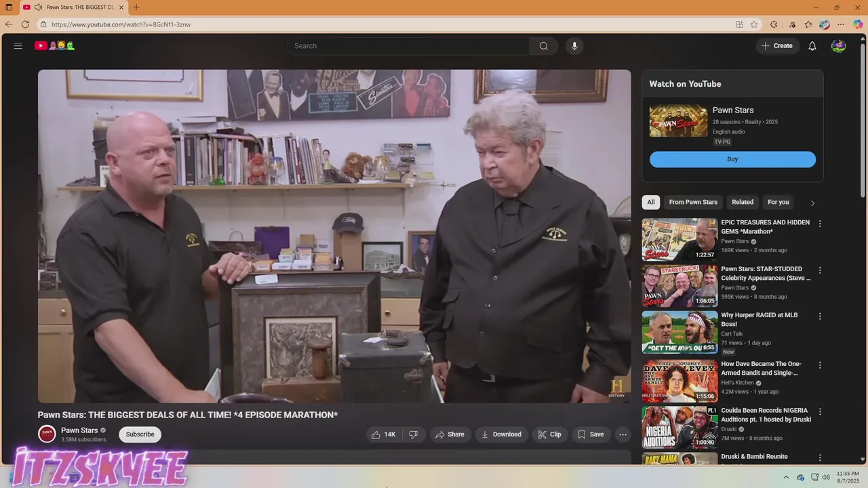868x488 pixels.
Task: Click the Download button
Action: (x=501, y=434)
